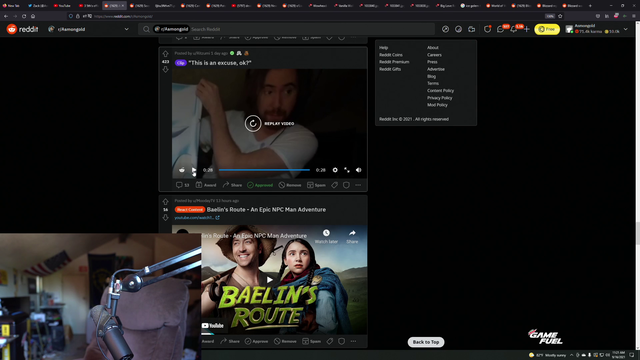
Task: Open the YouTube logo in the embed
Action: point(213,325)
